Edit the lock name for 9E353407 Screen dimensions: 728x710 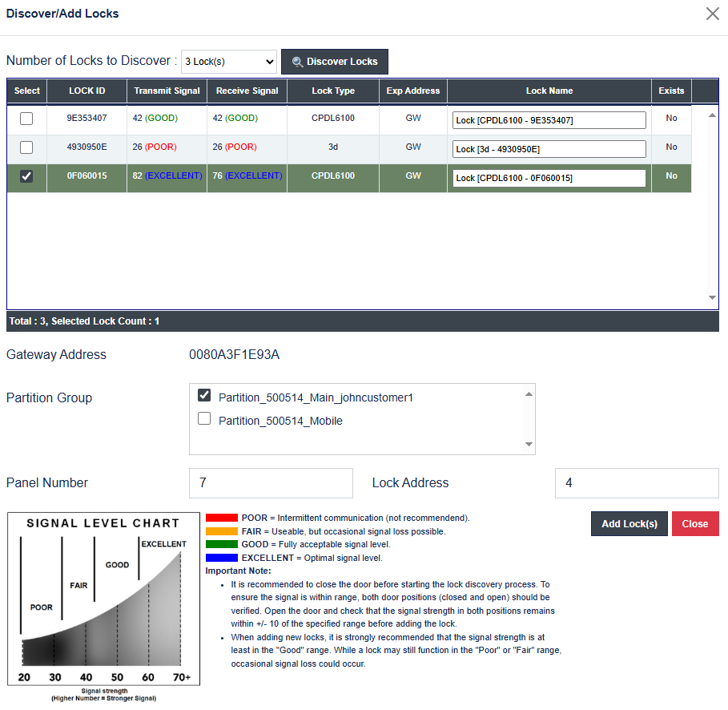coord(549,120)
